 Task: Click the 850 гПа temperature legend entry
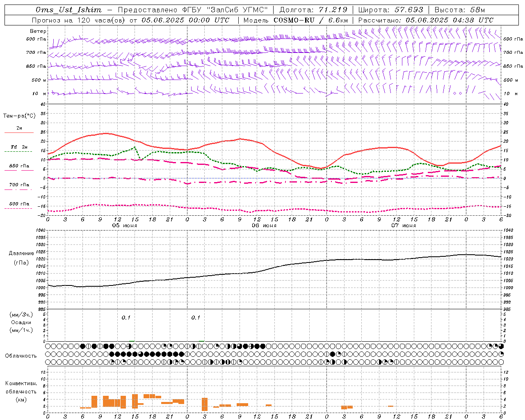point(19,166)
